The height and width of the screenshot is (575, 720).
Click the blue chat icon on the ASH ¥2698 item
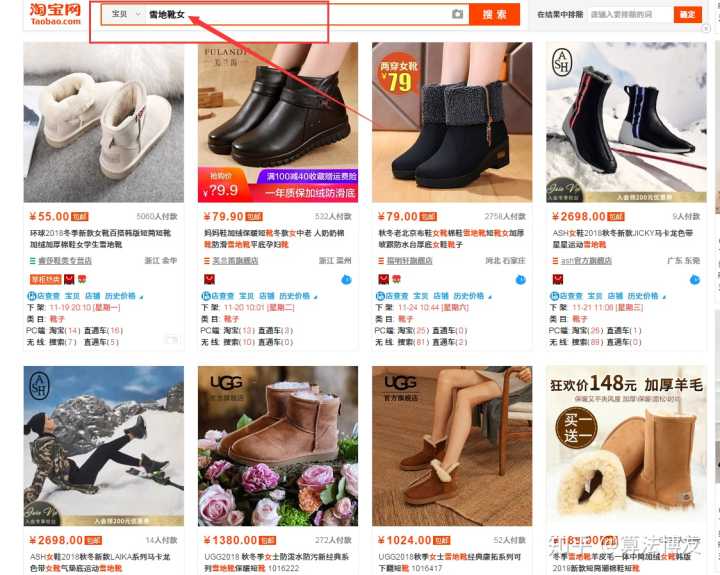coord(695,279)
